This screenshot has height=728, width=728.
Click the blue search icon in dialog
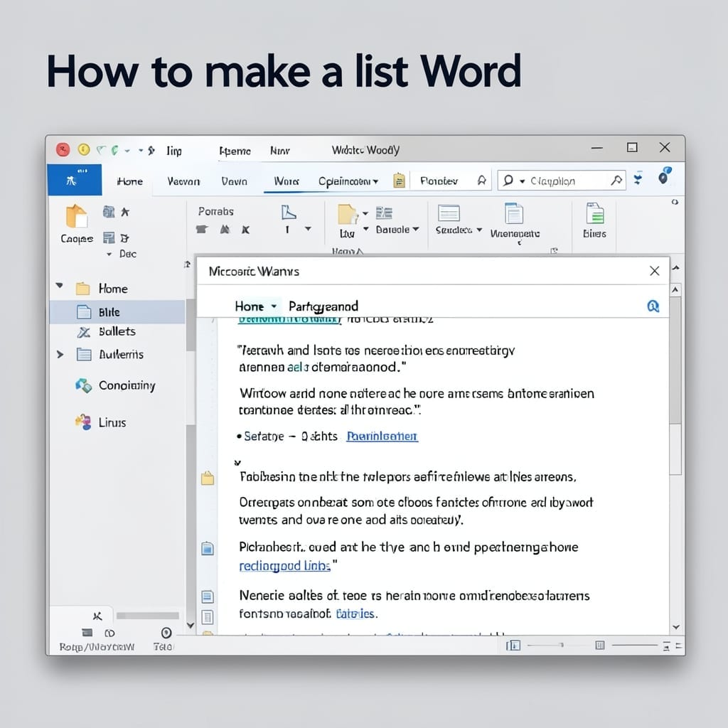653,306
